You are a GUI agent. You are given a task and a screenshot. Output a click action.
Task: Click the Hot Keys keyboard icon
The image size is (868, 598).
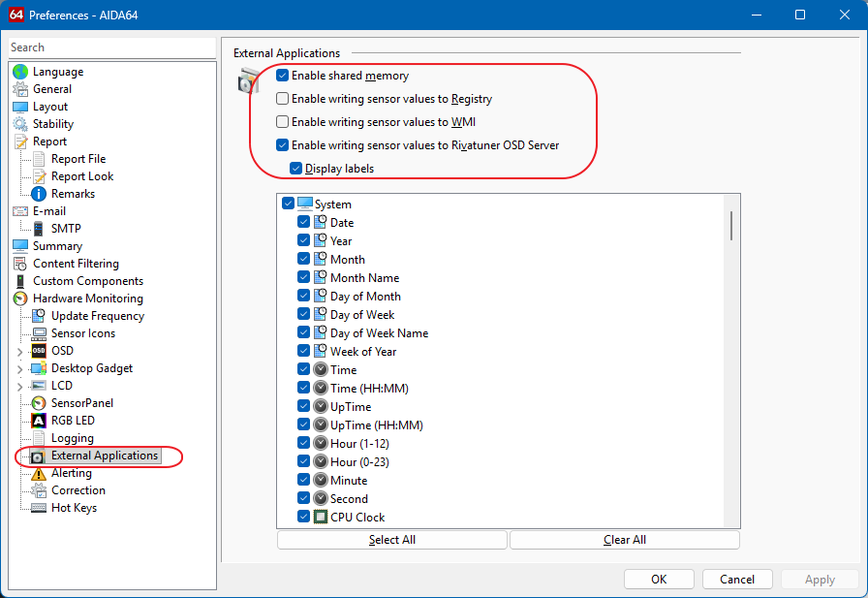(x=39, y=508)
